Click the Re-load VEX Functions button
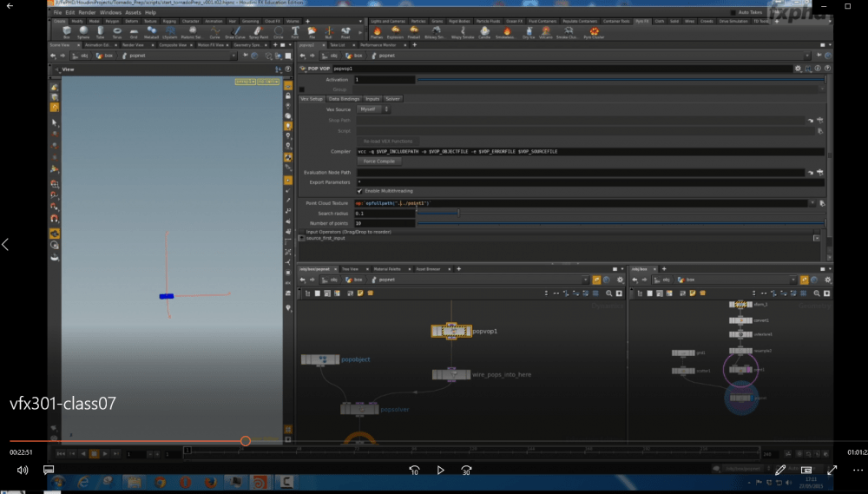The image size is (868, 494). (x=387, y=142)
